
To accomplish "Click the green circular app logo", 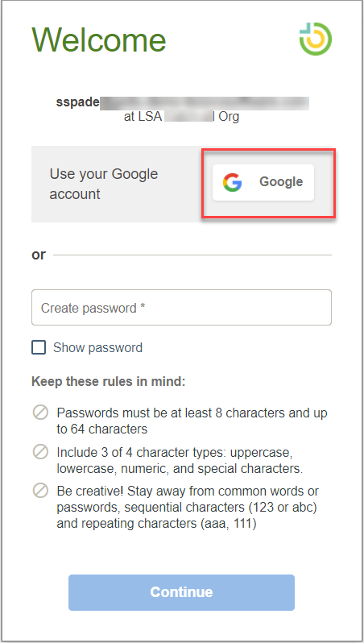I will 315,39.
